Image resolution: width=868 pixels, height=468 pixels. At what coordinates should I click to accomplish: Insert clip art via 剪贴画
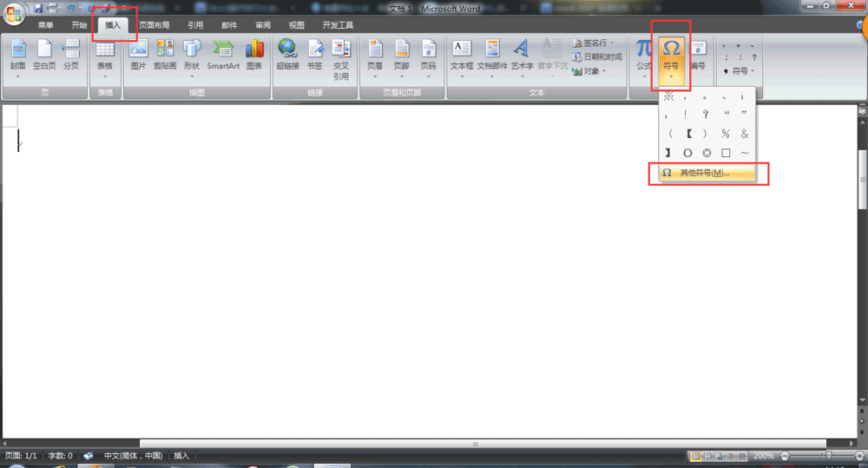164,56
